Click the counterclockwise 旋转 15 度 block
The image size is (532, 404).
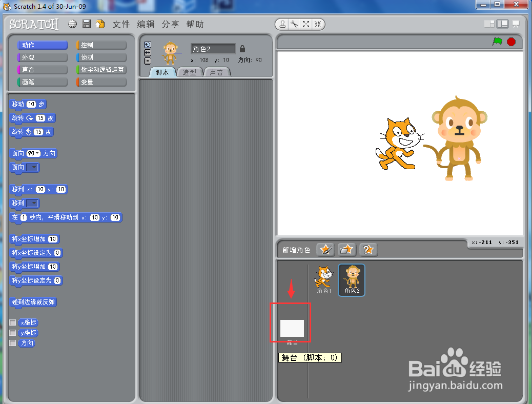[32, 132]
